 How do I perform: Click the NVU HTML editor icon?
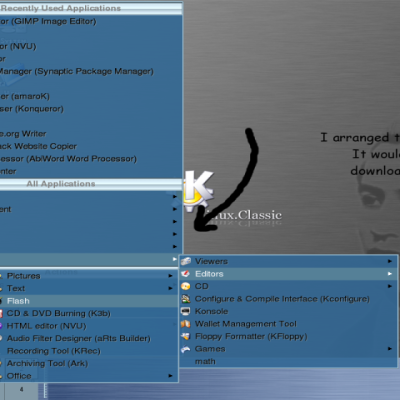tap(1, 326)
